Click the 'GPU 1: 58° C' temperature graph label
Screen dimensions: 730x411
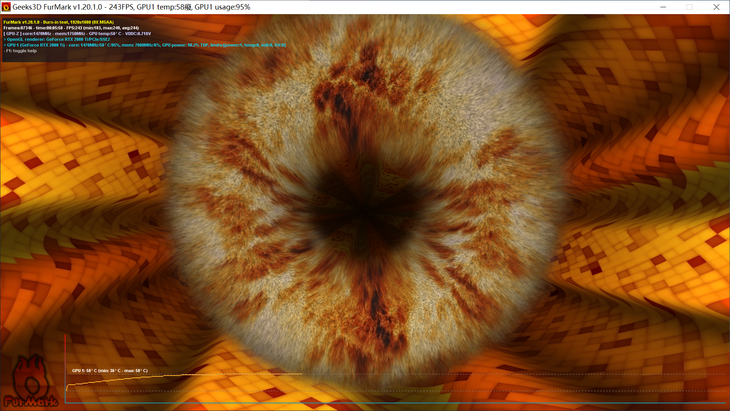(x=110, y=371)
